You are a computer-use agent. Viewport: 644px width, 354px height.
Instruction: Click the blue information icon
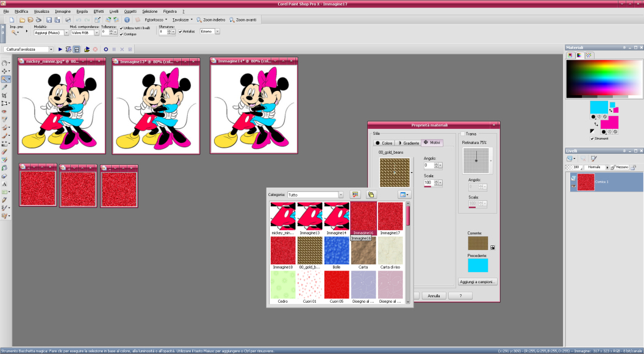[x=127, y=20]
